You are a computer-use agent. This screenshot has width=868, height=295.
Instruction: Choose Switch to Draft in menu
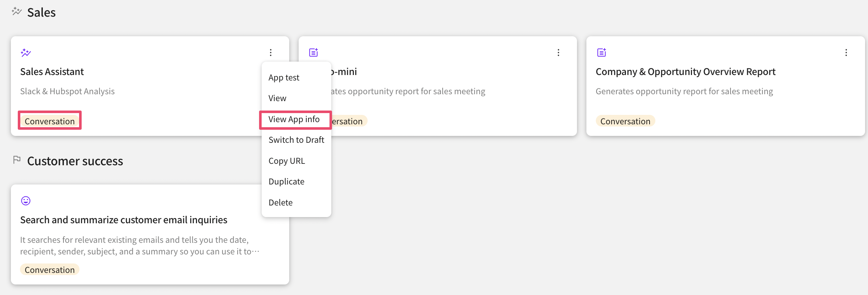click(296, 140)
